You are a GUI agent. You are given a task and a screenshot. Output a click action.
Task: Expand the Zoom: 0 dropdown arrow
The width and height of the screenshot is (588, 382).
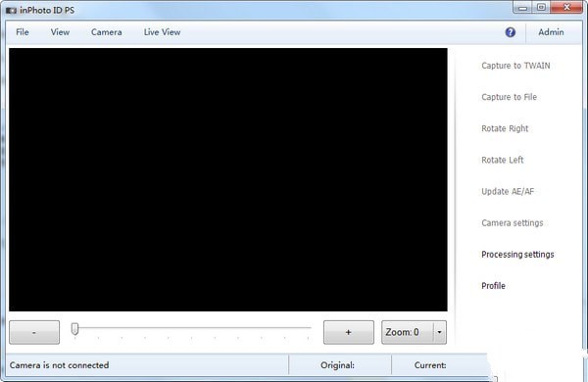(439, 332)
